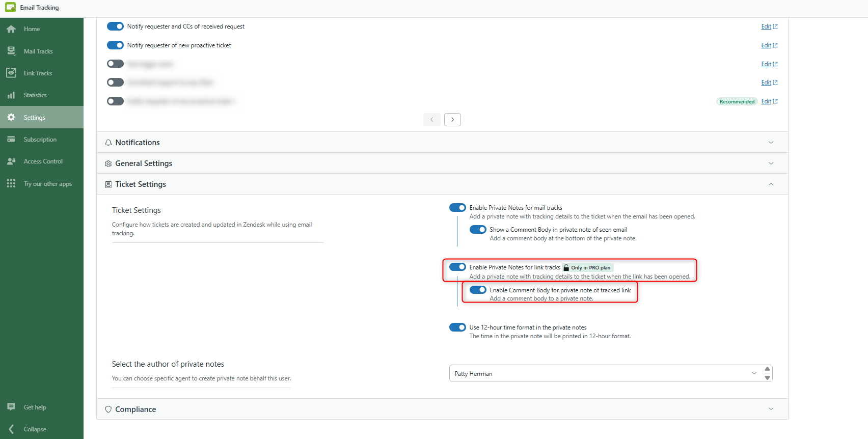The height and width of the screenshot is (439, 868).
Task: Toggle Enable Comment Body for tracked link note
Action: click(478, 290)
